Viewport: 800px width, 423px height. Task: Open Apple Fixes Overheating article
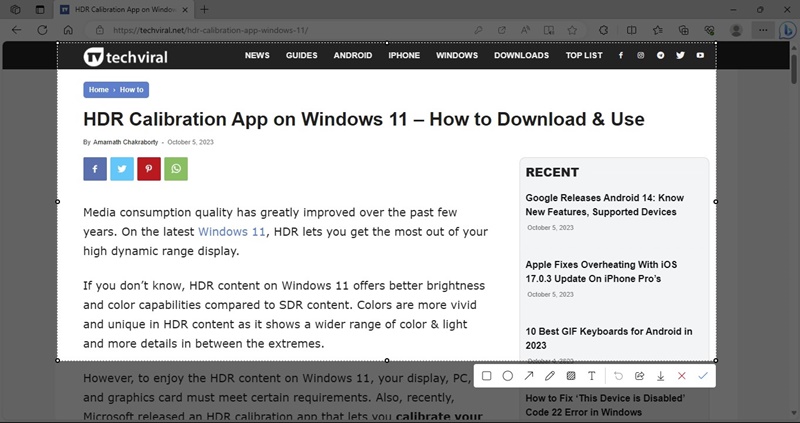(x=601, y=271)
